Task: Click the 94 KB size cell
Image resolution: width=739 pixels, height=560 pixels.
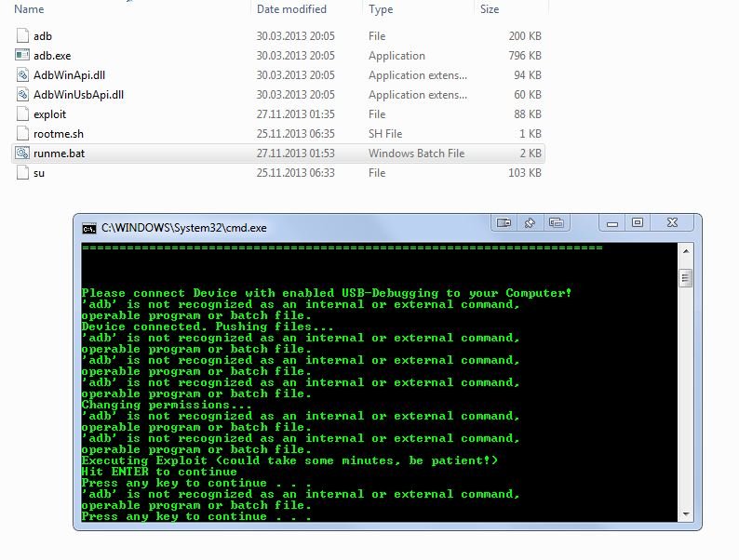Action: pos(528,75)
